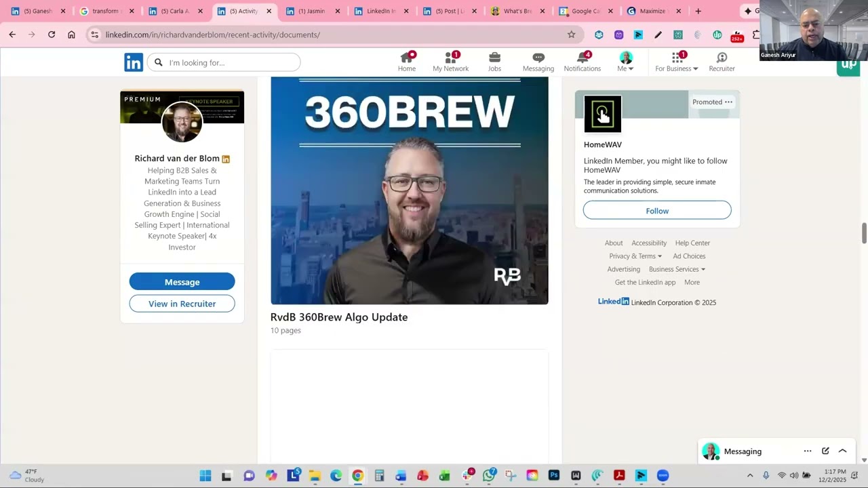Open a new browser tab
This screenshot has width=868, height=488.
(698, 12)
